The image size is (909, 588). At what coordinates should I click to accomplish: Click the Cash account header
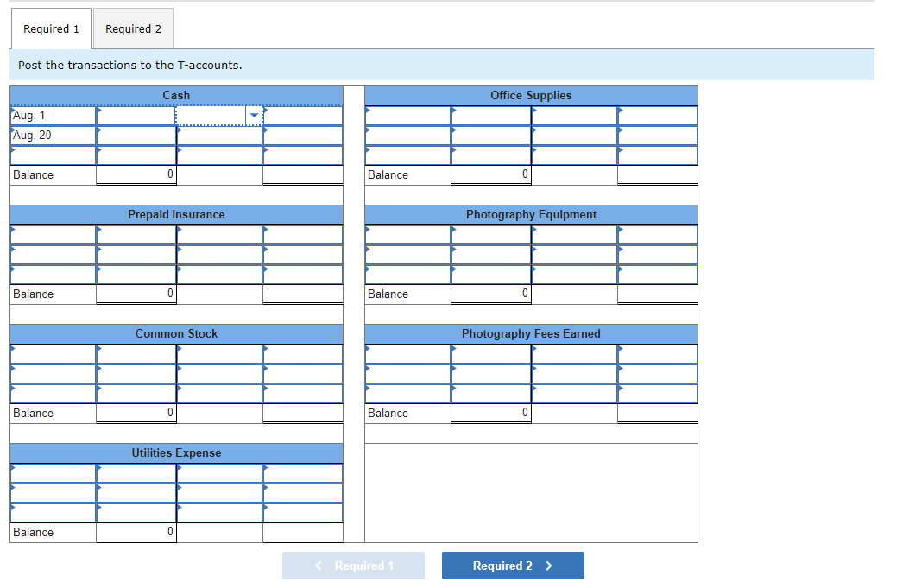click(x=176, y=96)
